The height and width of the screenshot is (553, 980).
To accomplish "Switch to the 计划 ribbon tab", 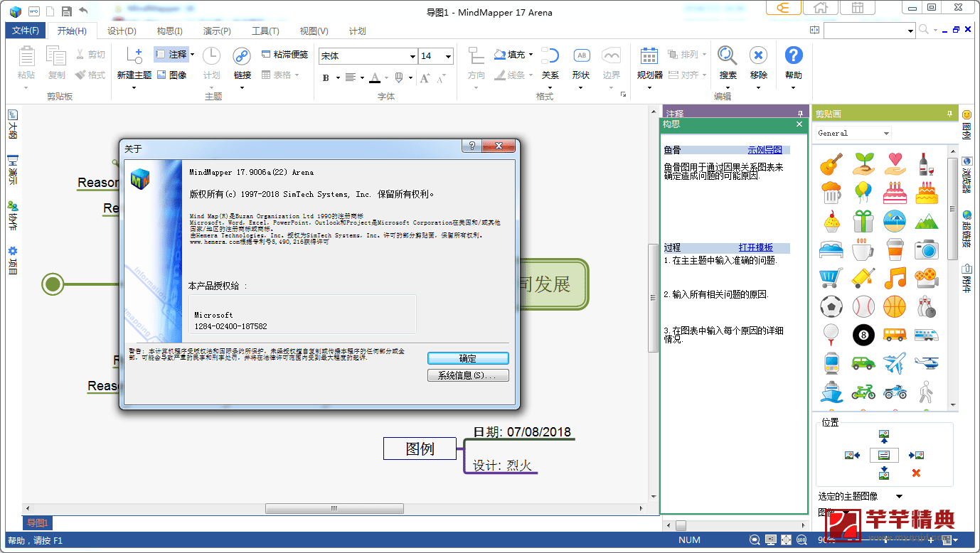I will point(358,31).
